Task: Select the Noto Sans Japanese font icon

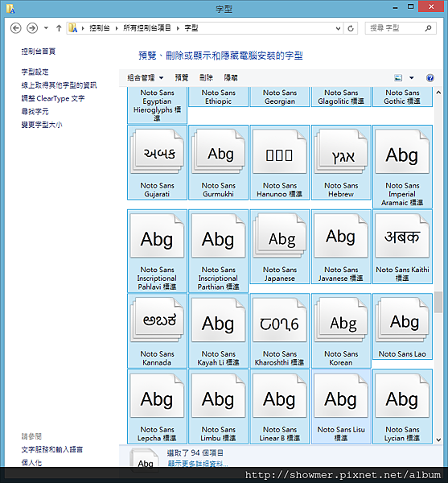Action: point(279,236)
